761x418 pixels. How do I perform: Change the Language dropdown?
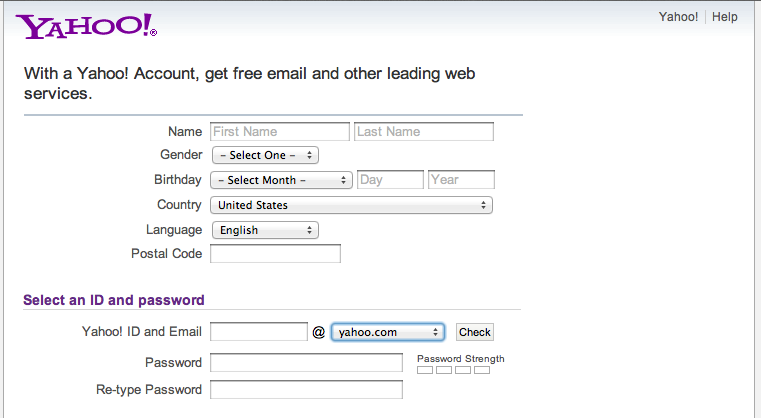pos(265,230)
